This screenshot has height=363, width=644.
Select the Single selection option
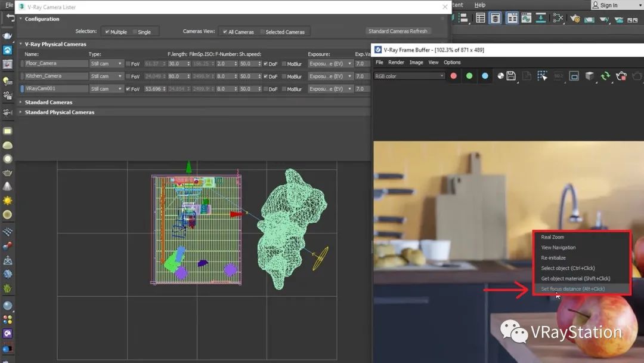[135, 32]
